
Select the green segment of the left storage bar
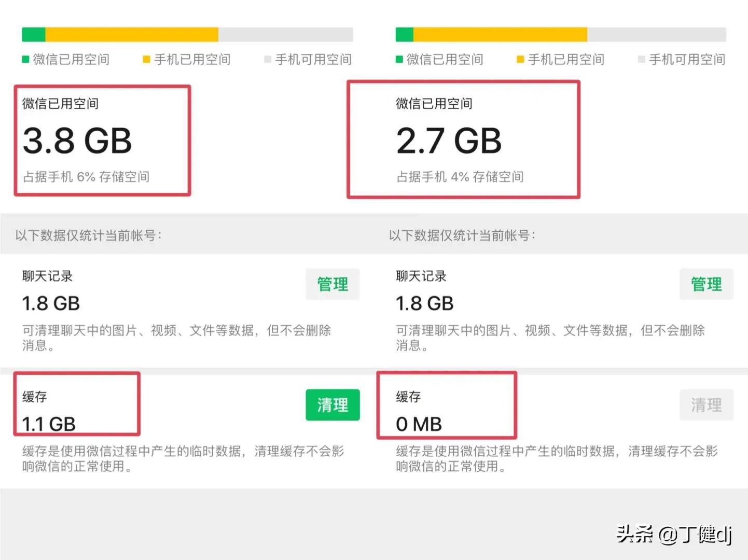33,34
